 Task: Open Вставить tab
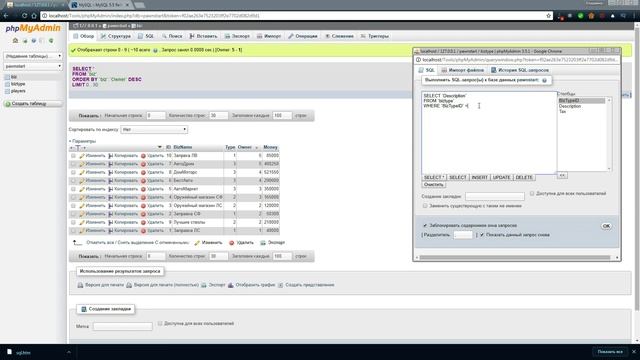[203, 36]
